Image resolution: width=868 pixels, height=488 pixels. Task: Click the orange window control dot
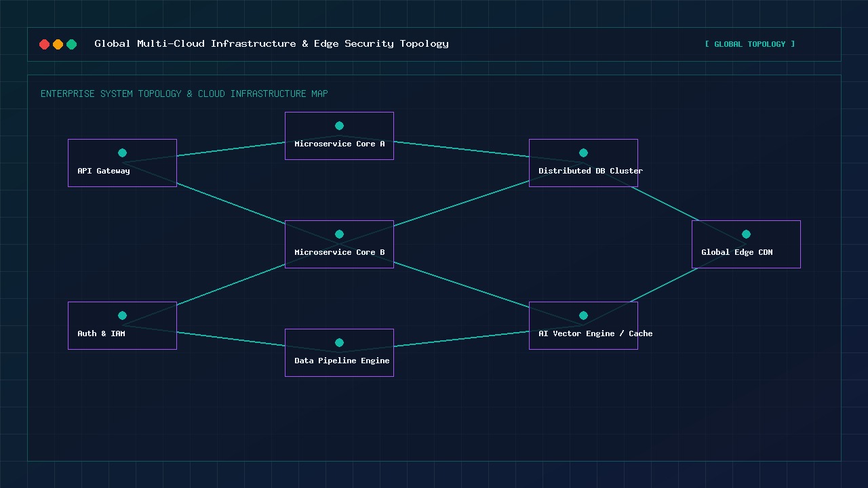(58, 44)
